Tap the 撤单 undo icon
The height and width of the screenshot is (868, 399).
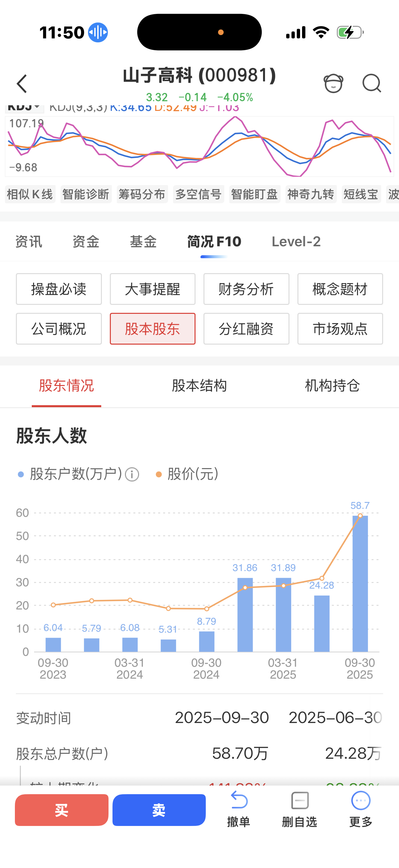point(239,800)
